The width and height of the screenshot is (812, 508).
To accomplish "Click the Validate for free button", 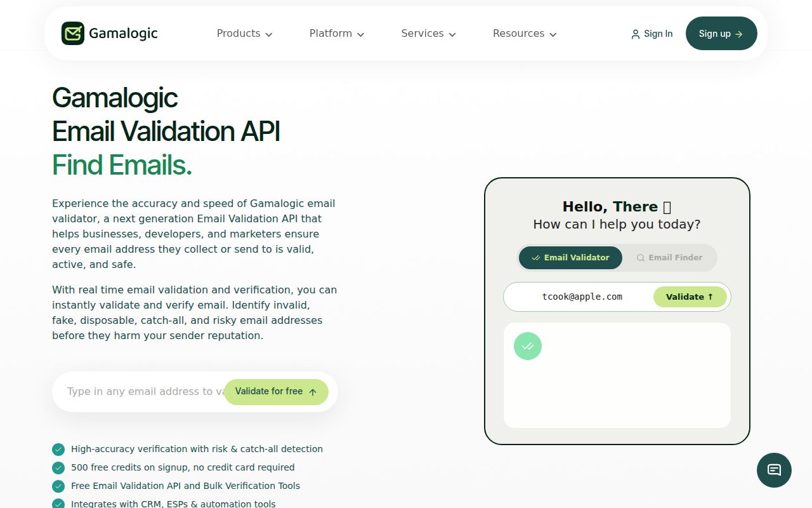I will pyautogui.click(x=276, y=392).
